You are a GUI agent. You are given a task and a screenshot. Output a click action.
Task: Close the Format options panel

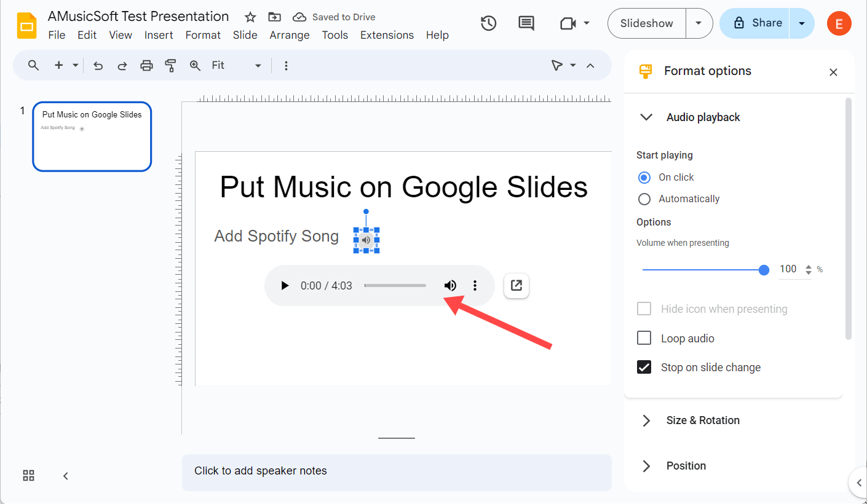[833, 72]
